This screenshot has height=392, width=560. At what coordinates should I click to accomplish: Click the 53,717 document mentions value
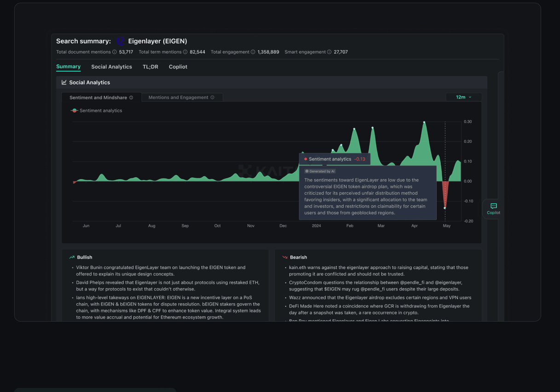[126, 52]
